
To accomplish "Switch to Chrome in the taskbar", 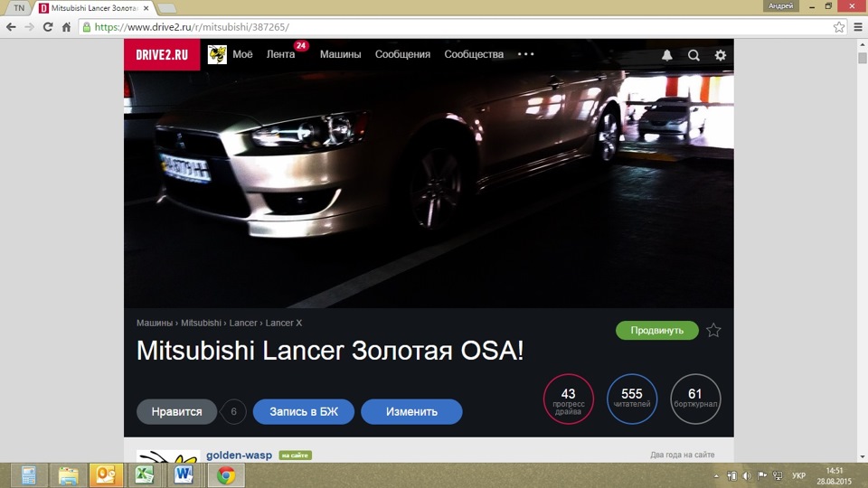I will click(226, 475).
